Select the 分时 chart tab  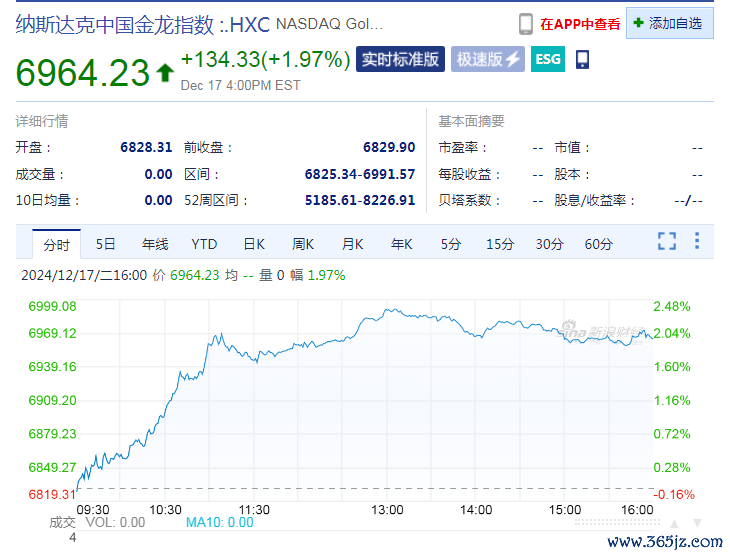pos(56,245)
